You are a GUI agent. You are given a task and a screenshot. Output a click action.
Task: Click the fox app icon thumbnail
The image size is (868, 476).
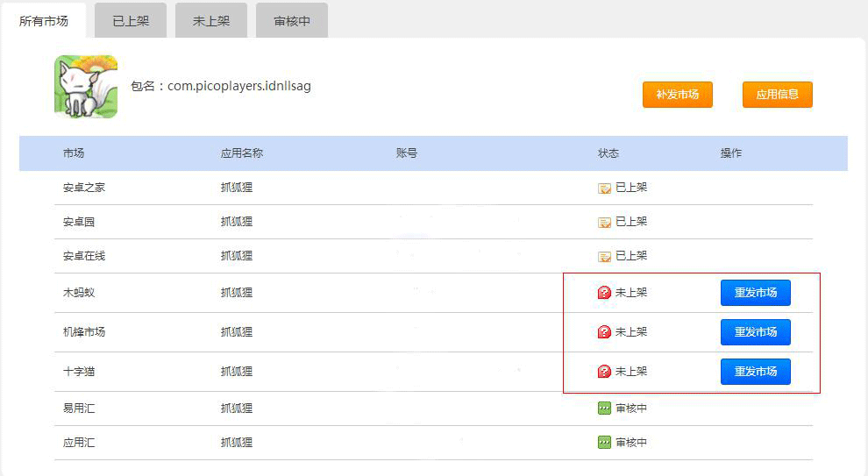coord(86,86)
